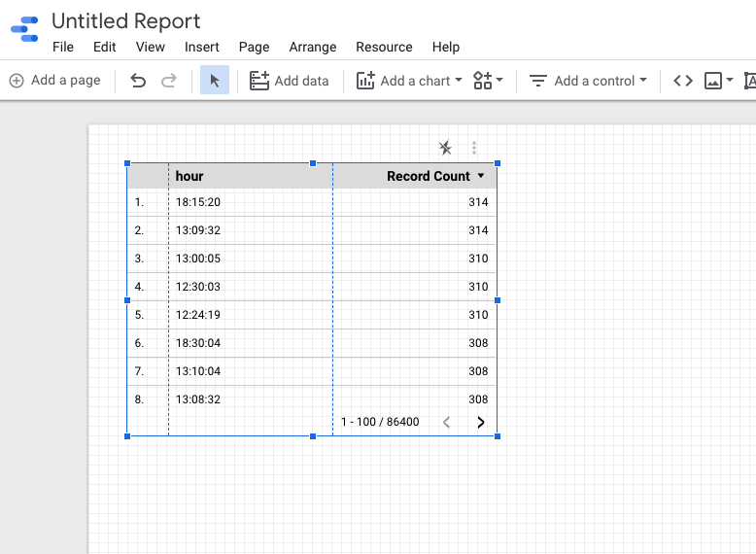
Task: Open the File menu
Action: coord(63,47)
